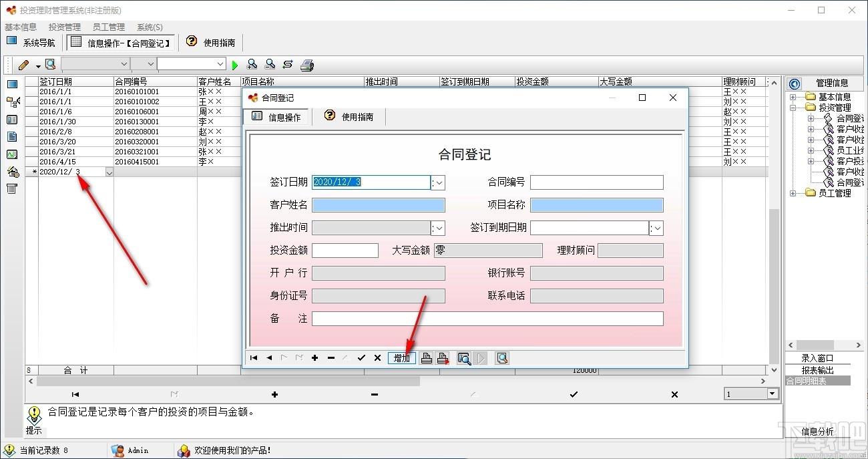Open the first field combo box in toolbar
This screenshot has height=459, width=868.
tap(124, 64)
